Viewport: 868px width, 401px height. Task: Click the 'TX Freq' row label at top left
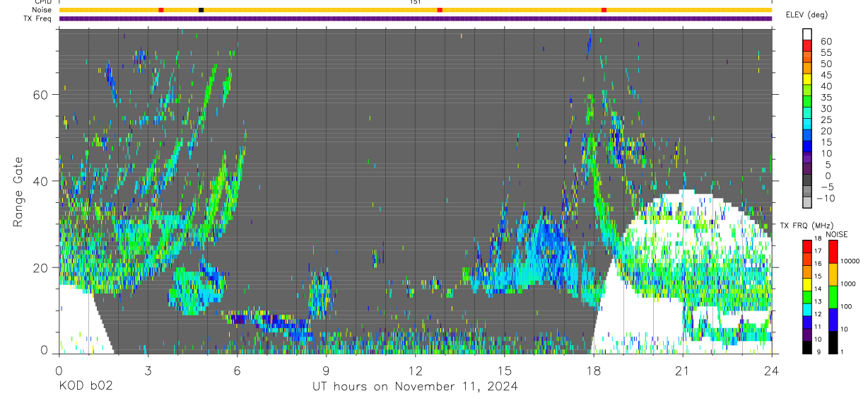pos(37,18)
